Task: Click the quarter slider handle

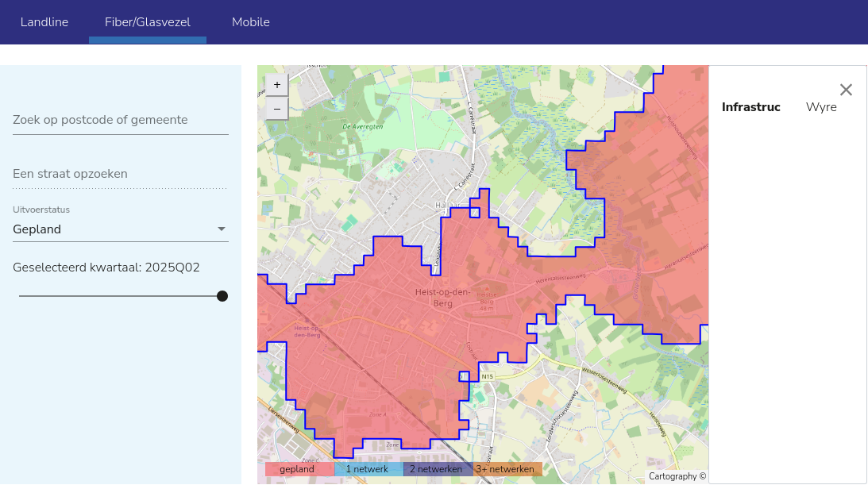Action: pos(222,296)
